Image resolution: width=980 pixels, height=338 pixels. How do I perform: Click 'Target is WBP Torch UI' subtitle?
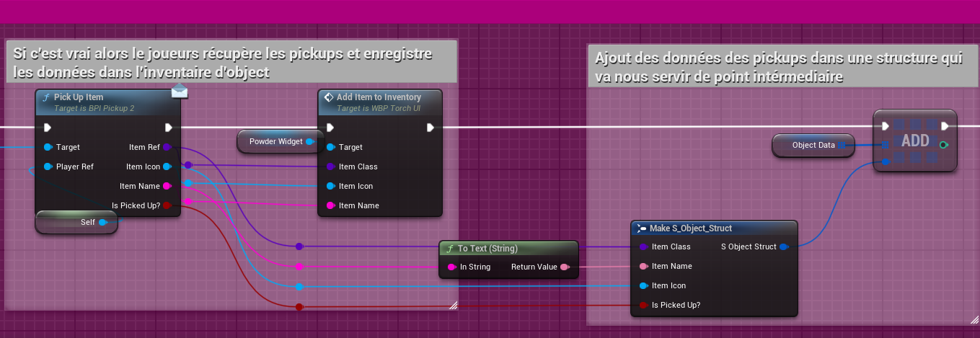(x=379, y=109)
